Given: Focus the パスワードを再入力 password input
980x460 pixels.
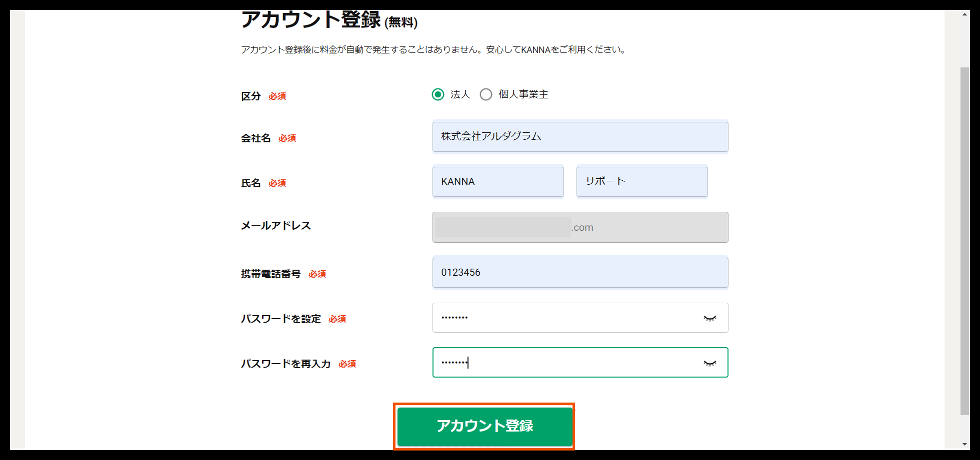Looking at the screenshot, I should point(550,363).
